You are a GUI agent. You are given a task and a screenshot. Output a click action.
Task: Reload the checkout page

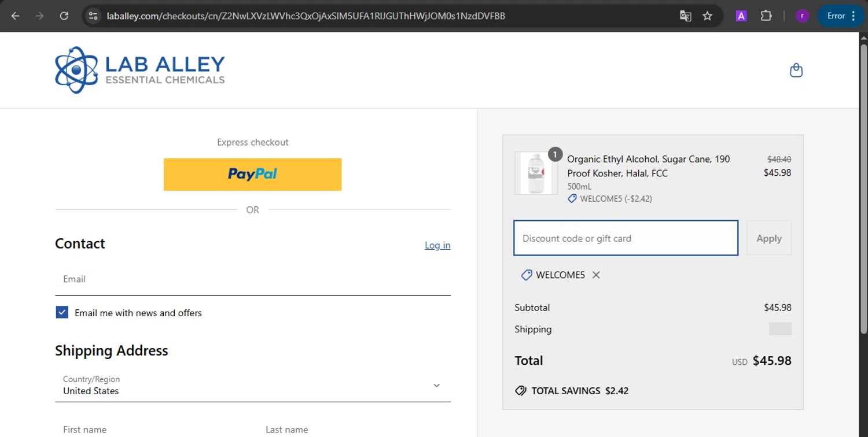[x=64, y=16]
